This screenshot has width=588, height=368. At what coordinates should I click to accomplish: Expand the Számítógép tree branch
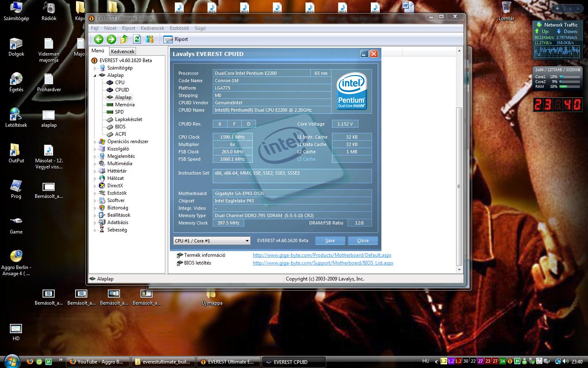(95, 68)
